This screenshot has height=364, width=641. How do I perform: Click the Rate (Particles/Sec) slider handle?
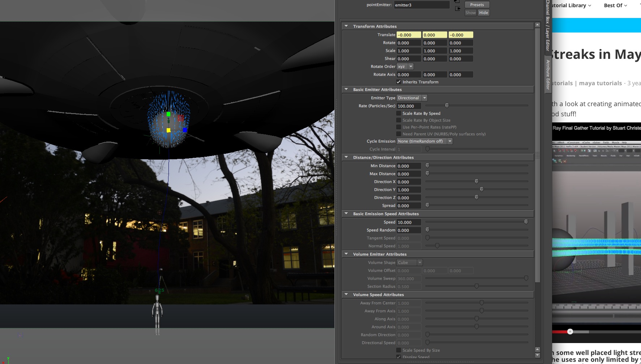click(x=447, y=105)
